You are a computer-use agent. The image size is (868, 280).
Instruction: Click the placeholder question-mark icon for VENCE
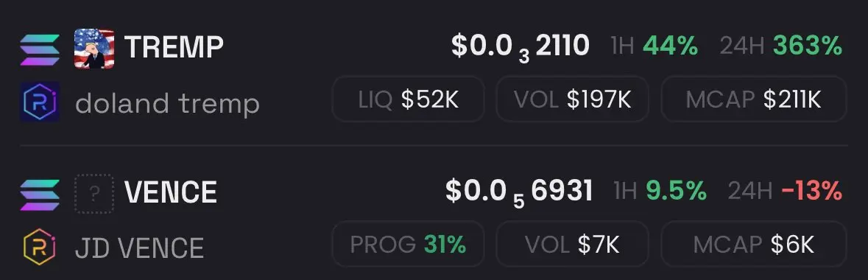pyautogui.click(x=94, y=194)
